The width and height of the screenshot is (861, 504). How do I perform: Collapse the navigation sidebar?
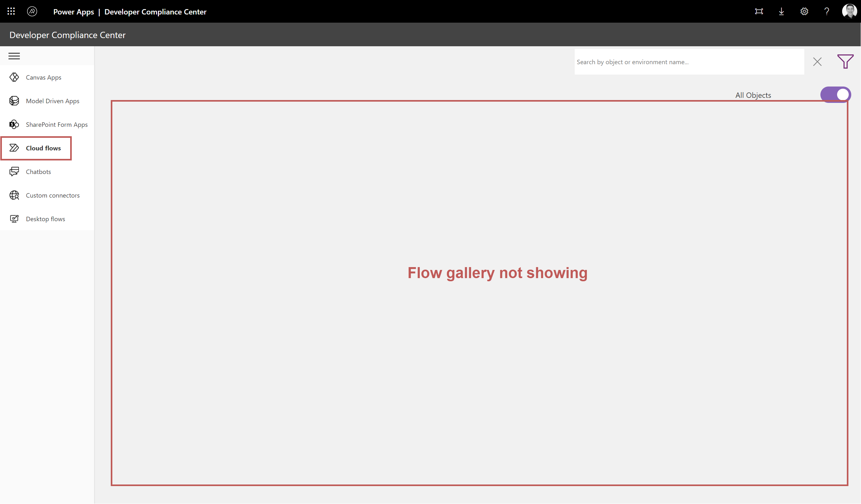coord(14,56)
